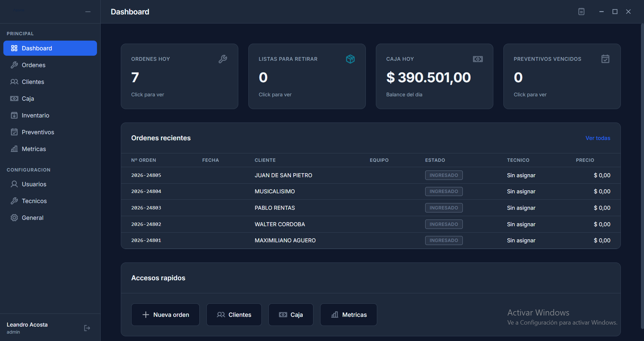Click the Nueva orden quick access button

pos(165,315)
